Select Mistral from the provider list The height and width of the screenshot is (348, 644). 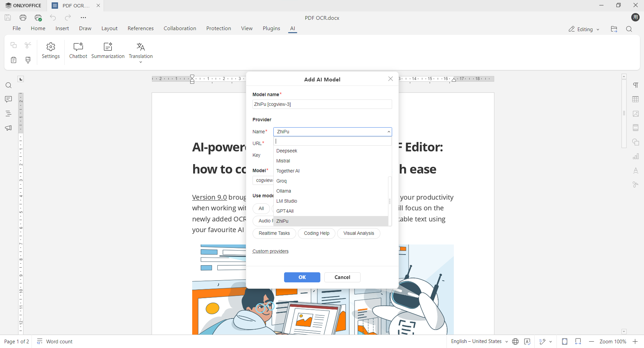coord(331,161)
